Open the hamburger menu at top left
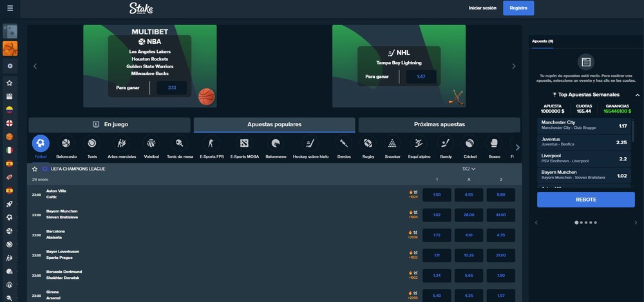644x302 pixels. click(x=10, y=8)
